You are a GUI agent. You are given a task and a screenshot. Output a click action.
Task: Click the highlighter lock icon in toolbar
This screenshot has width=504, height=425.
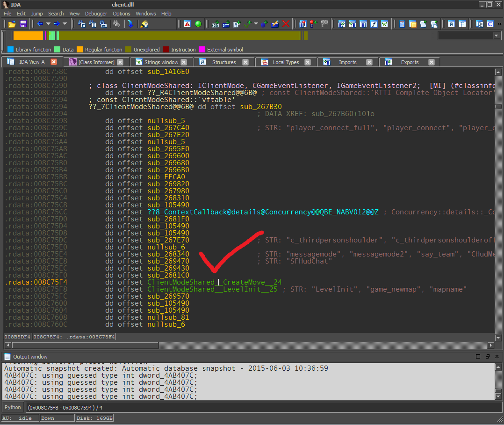tap(144, 24)
